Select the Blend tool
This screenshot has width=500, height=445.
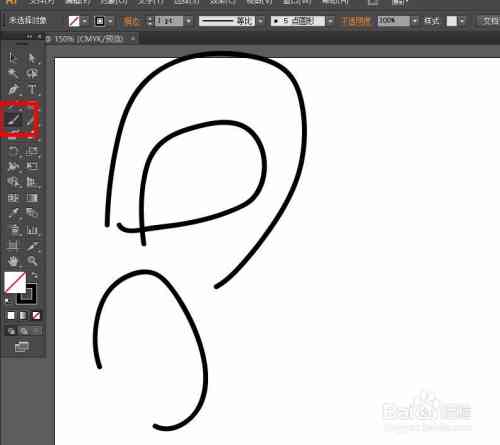(32, 213)
